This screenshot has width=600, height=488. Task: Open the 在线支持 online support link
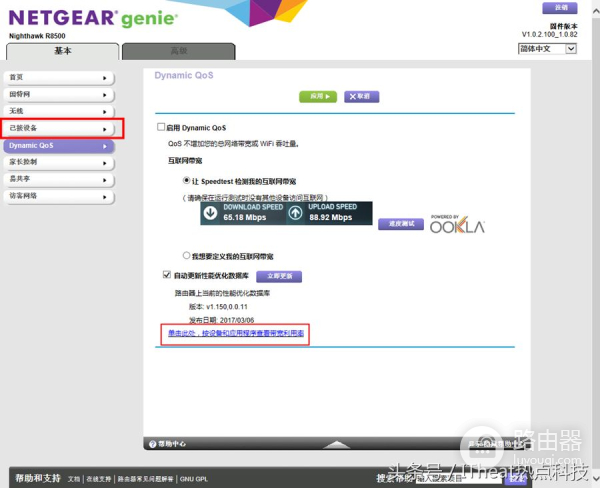pos(98,479)
